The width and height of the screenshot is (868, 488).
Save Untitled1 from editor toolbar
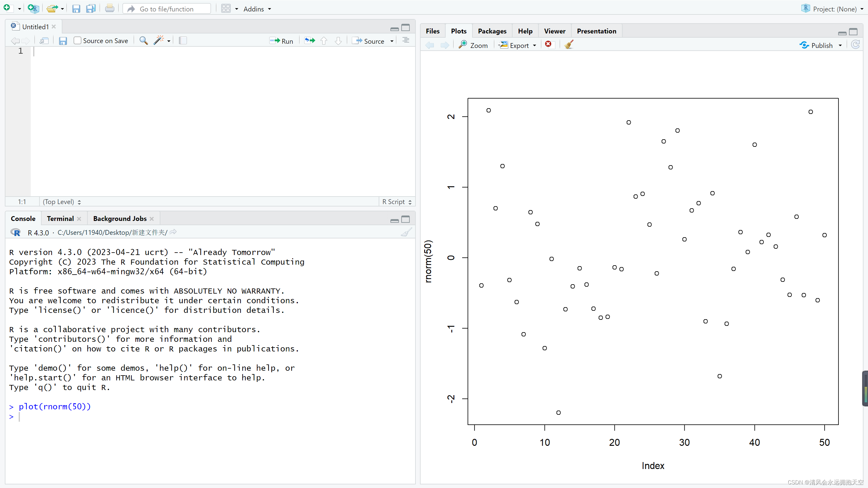pyautogui.click(x=63, y=41)
